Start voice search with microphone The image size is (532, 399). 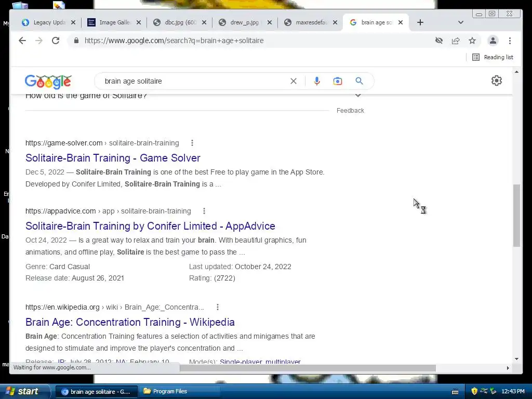click(x=317, y=81)
